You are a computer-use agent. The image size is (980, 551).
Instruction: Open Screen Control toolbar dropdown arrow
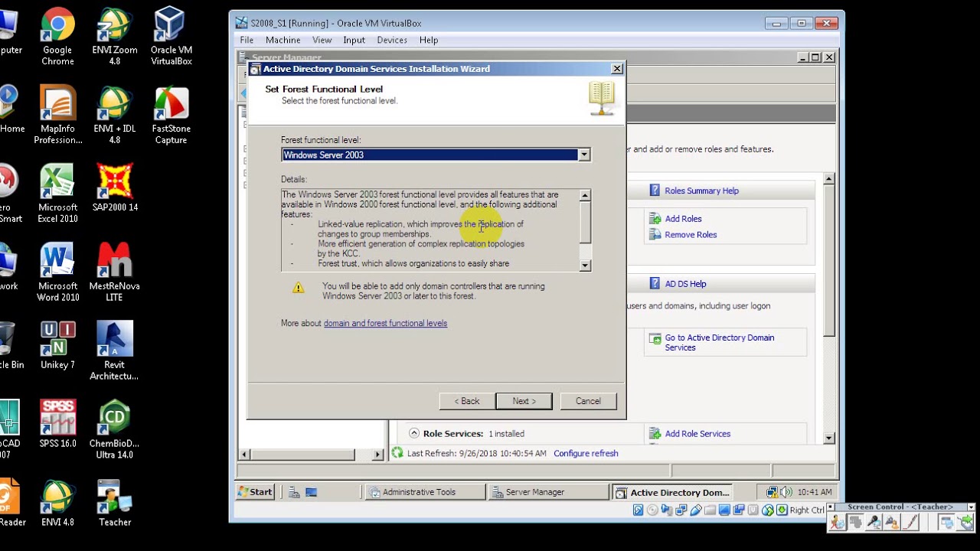pyautogui.click(x=971, y=507)
